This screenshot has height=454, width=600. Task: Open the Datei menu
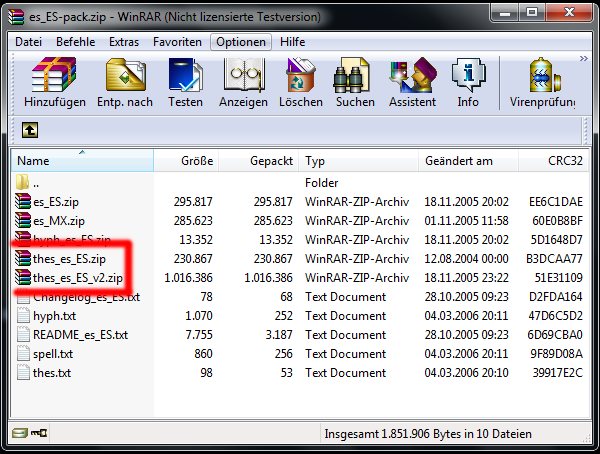click(28, 42)
